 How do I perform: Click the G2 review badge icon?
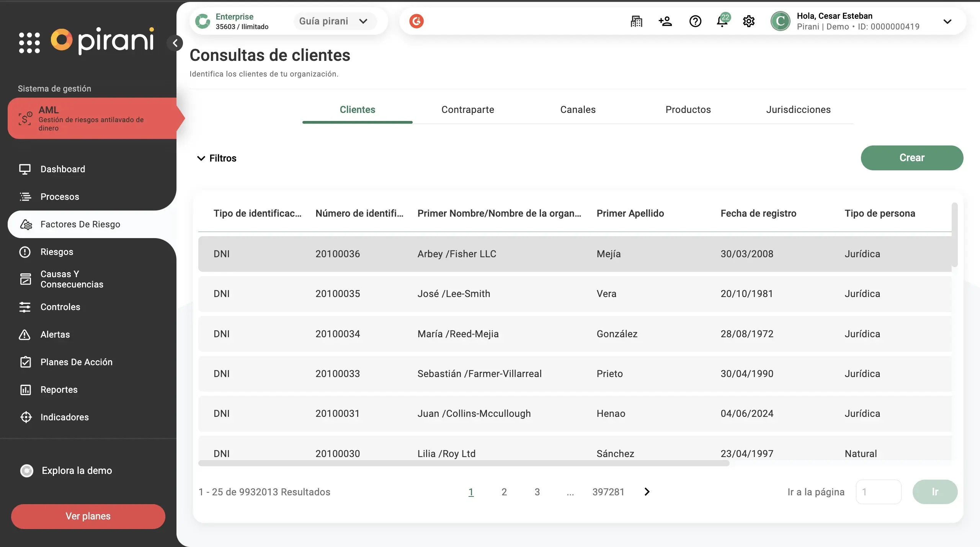[x=416, y=21]
